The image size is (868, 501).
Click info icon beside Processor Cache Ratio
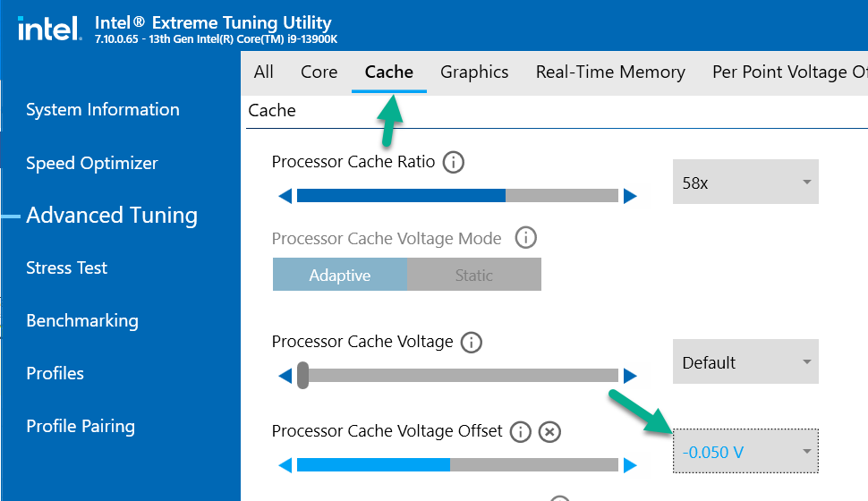coord(454,163)
